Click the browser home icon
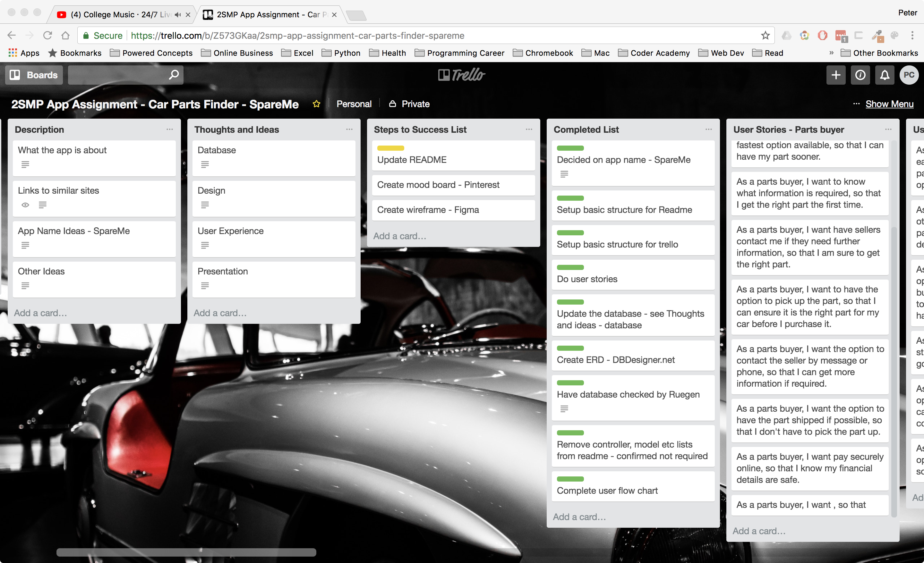The height and width of the screenshot is (563, 924). pos(66,36)
